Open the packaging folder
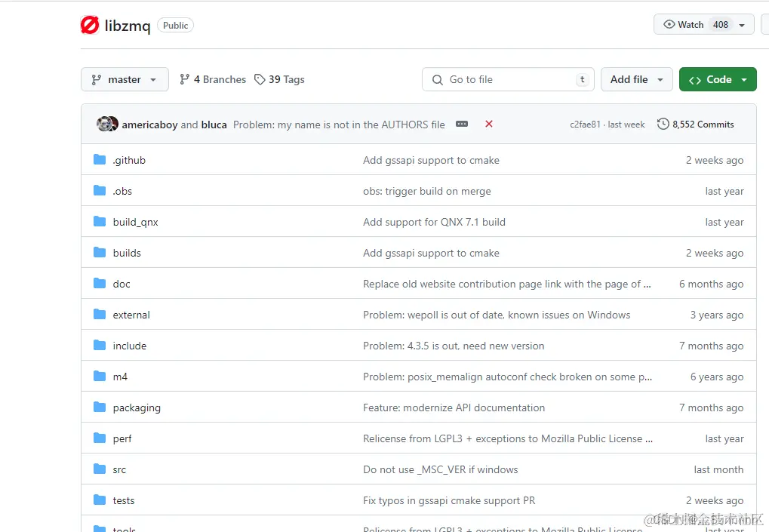The width and height of the screenshot is (769, 532). pos(137,408)
